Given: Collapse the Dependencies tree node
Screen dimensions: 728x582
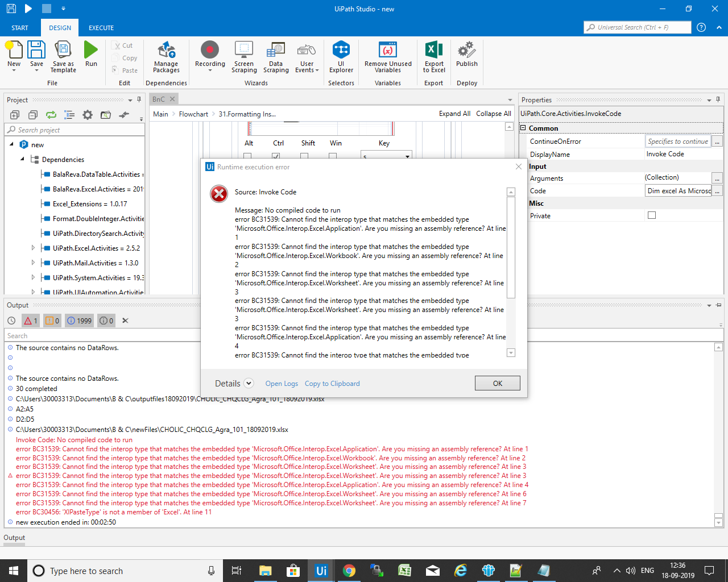Looking at the screenshot, I should pos(23,159).
